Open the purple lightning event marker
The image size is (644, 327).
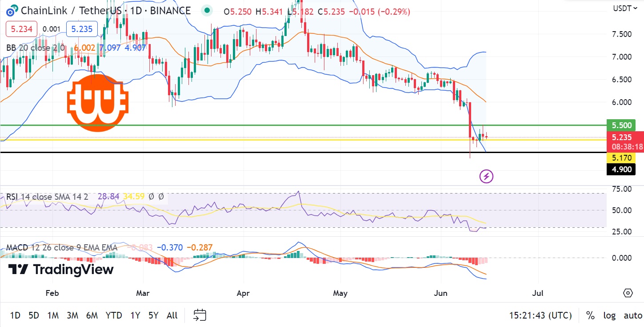pyautogui.click(x=486, y=177)
